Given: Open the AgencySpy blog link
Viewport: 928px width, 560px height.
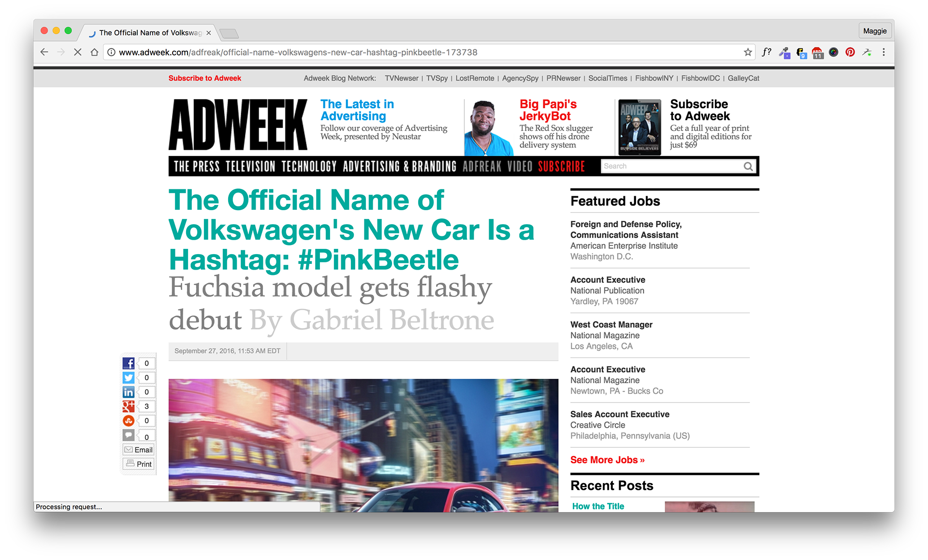Looking at the screenshot, I should tap(520, 78).
